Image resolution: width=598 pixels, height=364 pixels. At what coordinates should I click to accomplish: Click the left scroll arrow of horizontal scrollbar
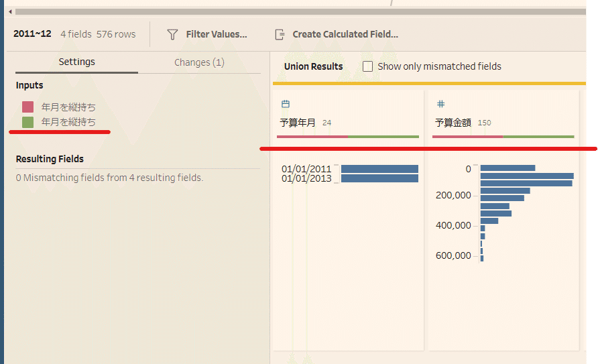[x=10, y=12]
